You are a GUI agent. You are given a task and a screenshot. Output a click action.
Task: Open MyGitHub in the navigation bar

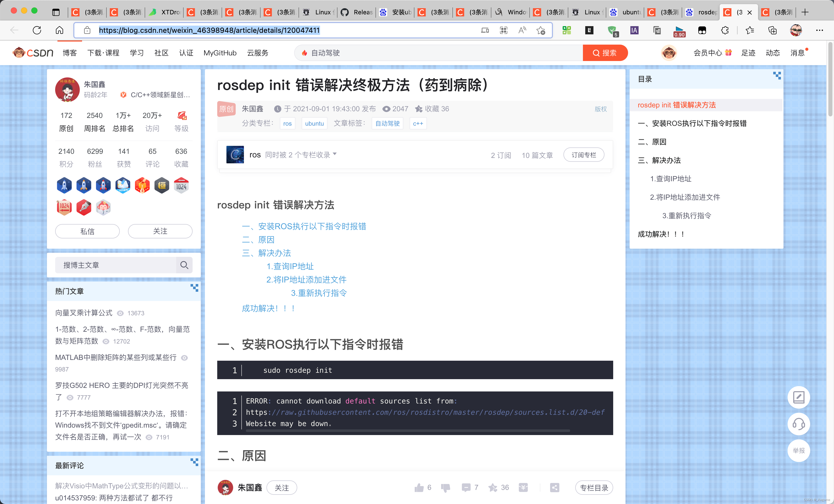click(x=220, y=53)
